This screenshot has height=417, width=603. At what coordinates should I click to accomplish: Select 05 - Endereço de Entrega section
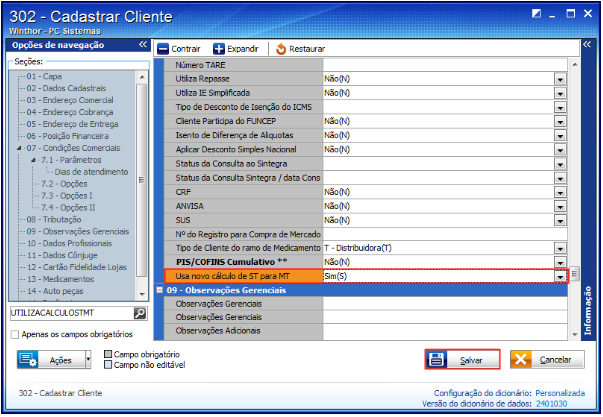click(72, 124)
